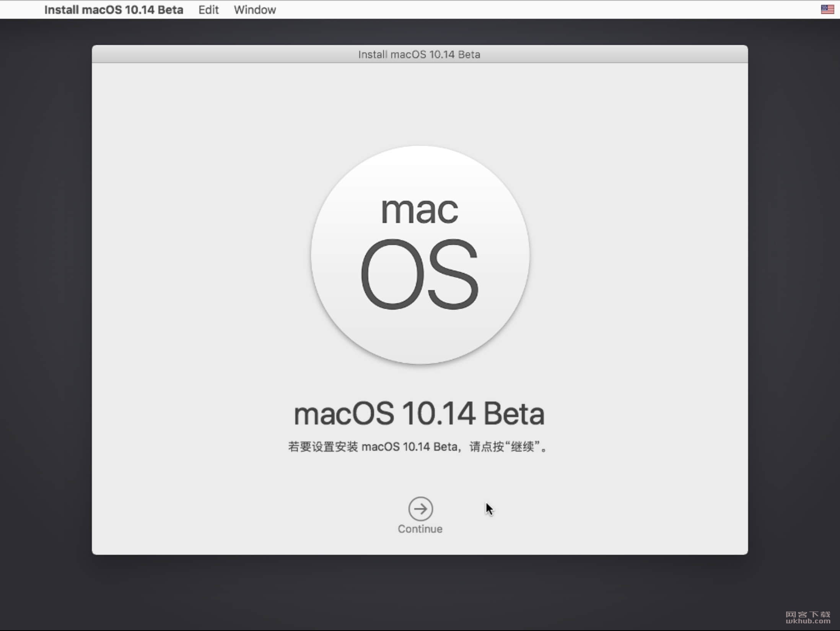Open the US flag input source menu
The image size is (840, 631).
(827, 9)
